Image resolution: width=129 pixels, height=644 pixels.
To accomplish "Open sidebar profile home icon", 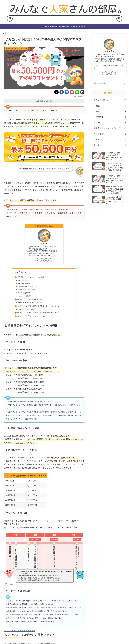I will pyautogui.click(x=102, y=73).
